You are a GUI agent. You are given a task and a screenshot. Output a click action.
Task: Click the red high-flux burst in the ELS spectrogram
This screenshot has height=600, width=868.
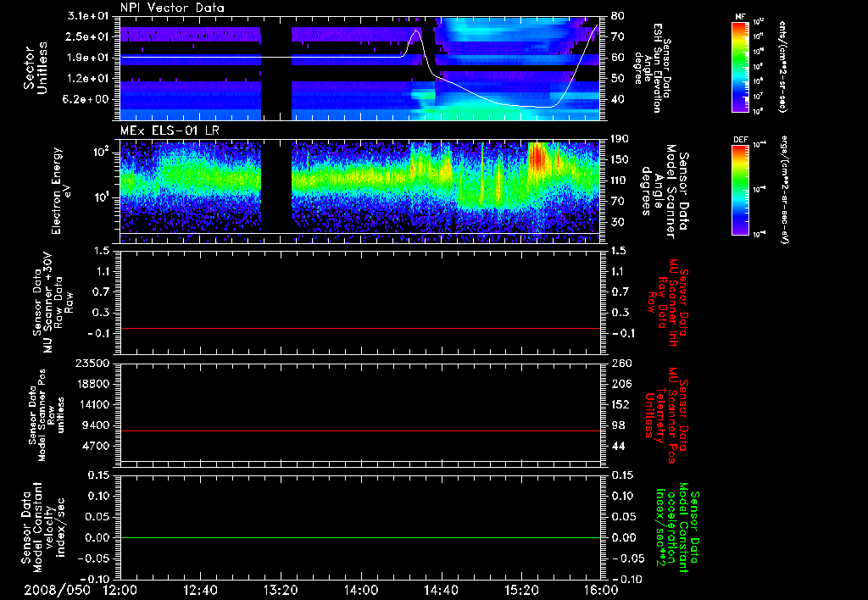coord(537,158)
